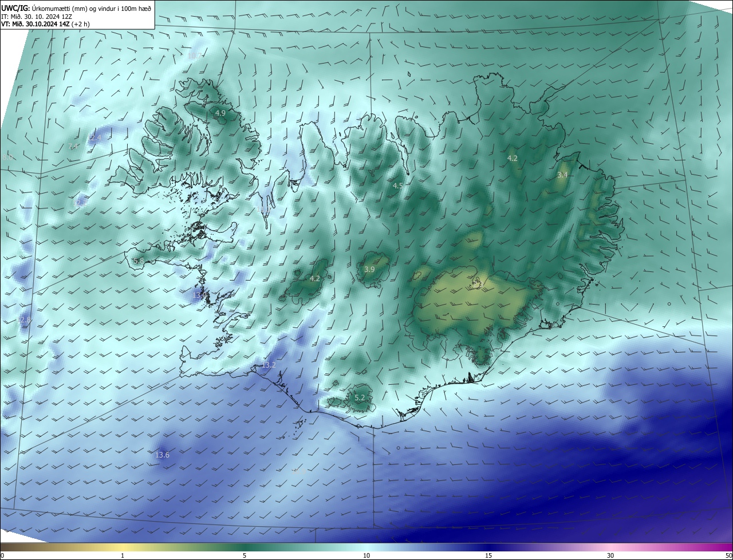Click the 5.2 value label near the south coast
The height and width of the screenshot is (560, 733).
click(360, 397)
